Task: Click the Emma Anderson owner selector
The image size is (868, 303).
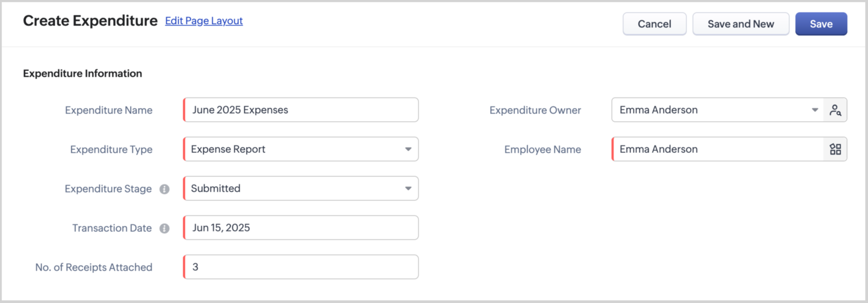Action: (712, 110)
